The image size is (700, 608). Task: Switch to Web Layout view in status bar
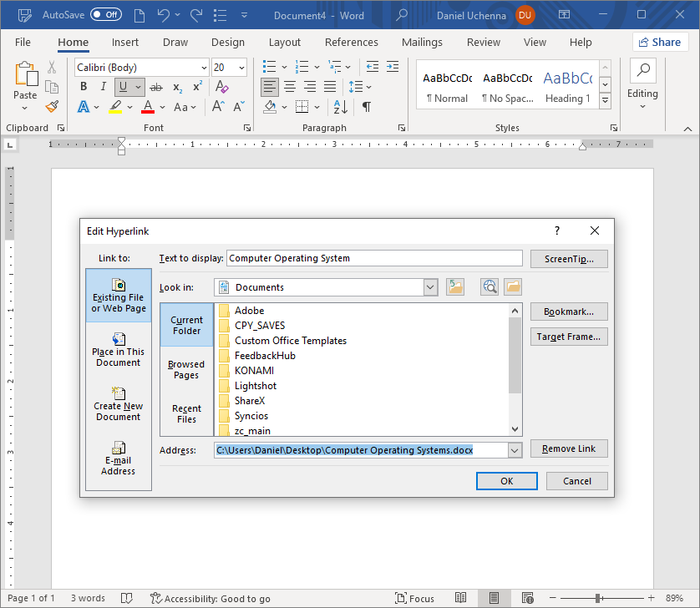click(527, 598)
